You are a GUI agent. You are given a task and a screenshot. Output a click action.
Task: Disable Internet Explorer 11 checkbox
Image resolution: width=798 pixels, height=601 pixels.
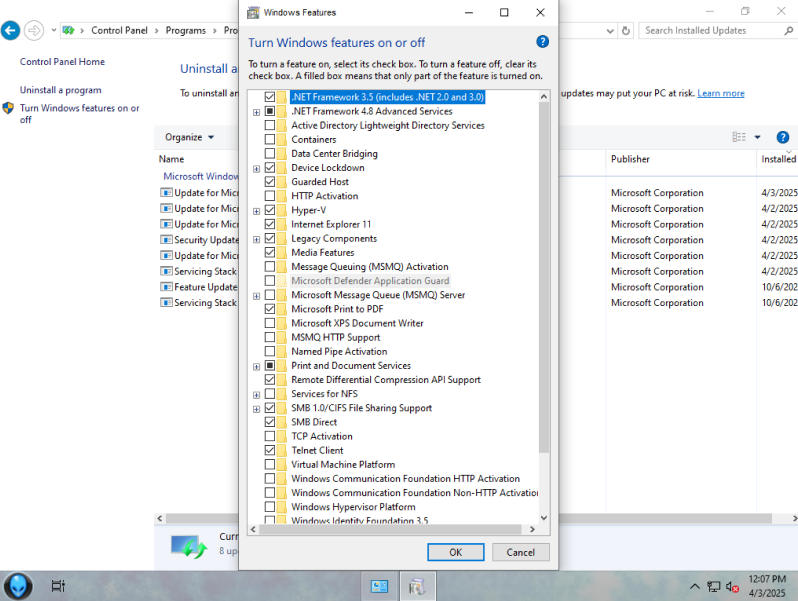(270, 224)
